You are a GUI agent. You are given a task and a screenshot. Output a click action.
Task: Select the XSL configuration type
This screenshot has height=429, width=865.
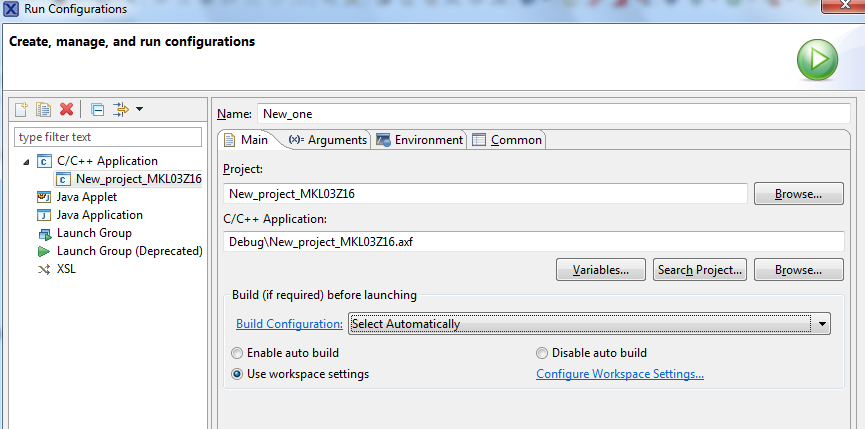pos(66,269)
